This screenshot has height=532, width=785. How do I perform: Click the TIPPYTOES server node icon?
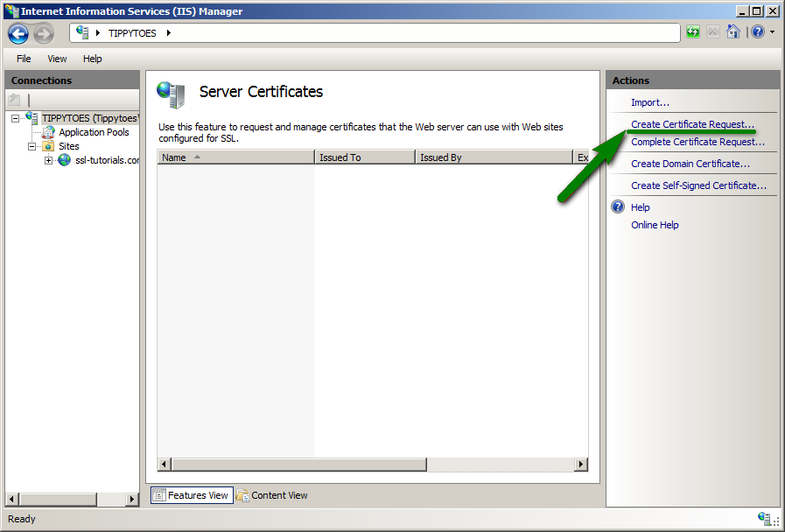[32, 118]
